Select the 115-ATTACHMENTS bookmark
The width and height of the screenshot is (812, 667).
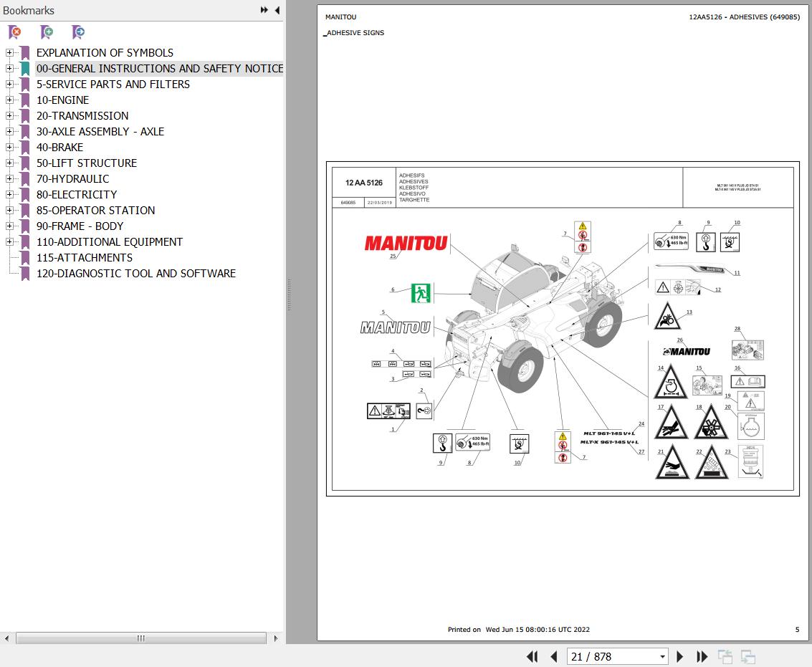coord(85,258)
